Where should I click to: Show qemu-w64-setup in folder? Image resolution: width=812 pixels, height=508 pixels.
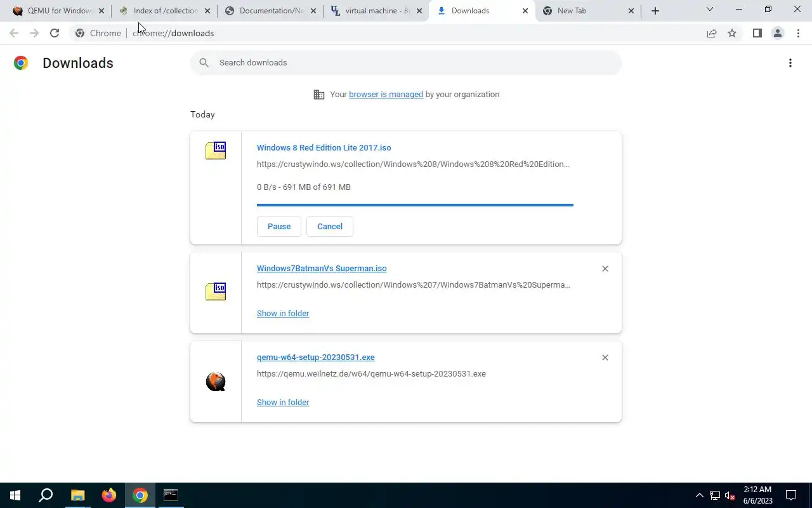[283, 402]
